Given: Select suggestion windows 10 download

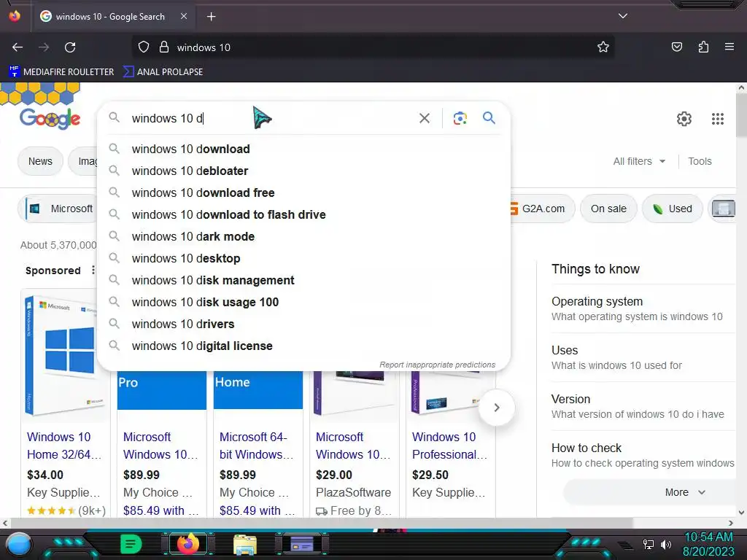Looking at the screenshot, I should coord(303,149).
